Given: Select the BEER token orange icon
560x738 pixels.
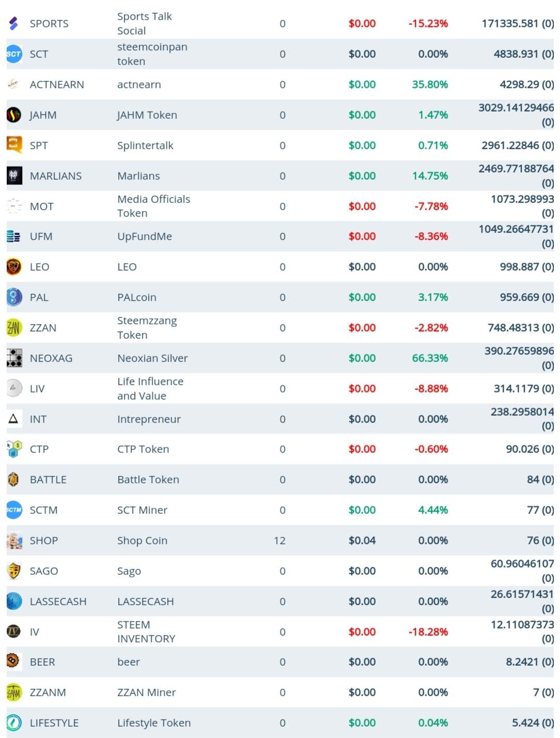Looking at the screenshot, I should [13, 661].
